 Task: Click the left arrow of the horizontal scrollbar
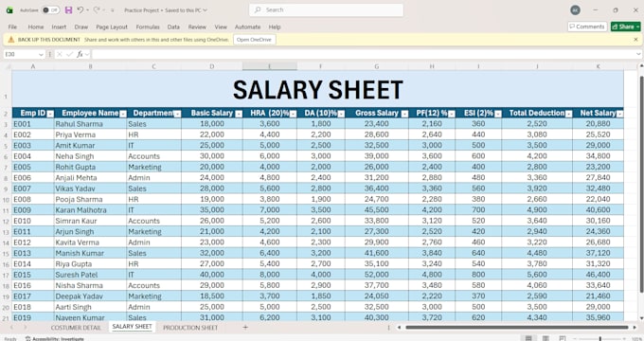(399, 328)
